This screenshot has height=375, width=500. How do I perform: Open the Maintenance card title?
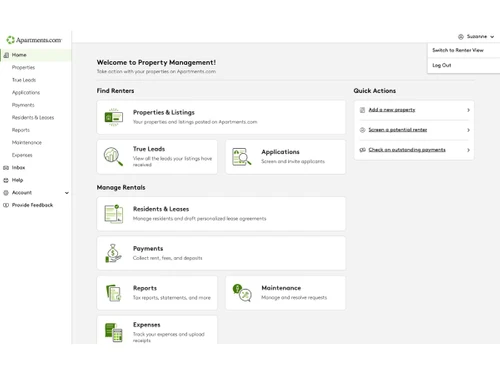[281, 288]
